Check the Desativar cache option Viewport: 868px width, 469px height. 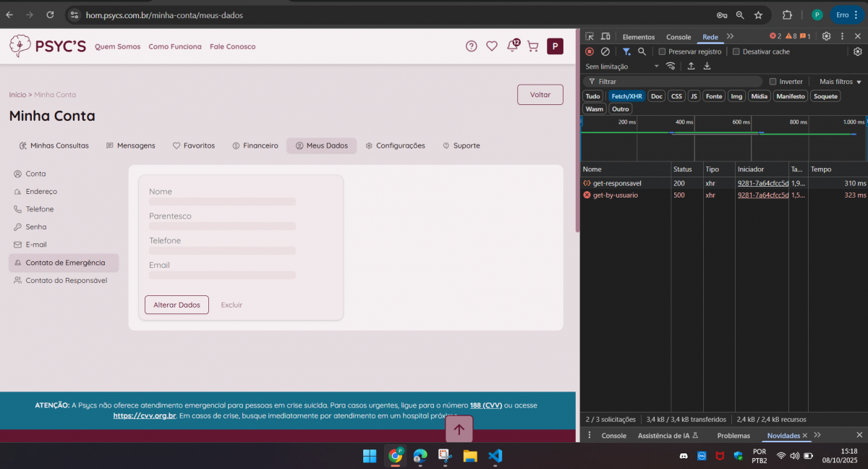(x=736, y=51)
